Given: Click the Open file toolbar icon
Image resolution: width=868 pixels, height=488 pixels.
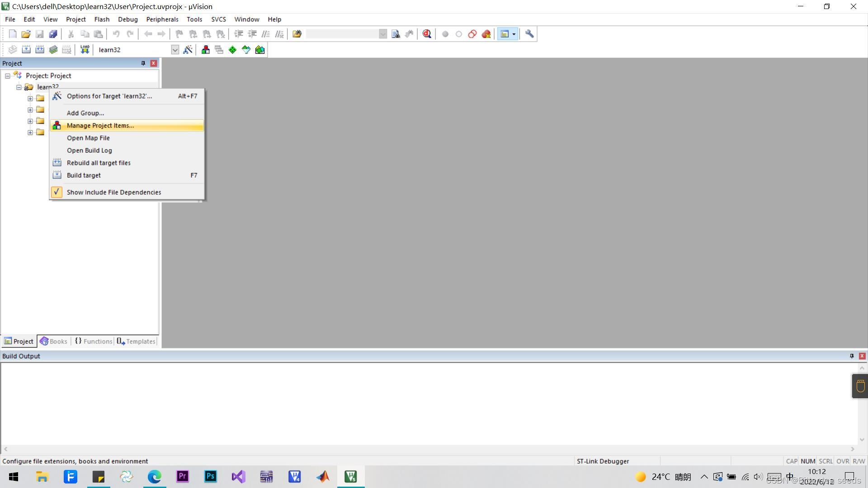Looking at the screenshot, I should point(26,34).
